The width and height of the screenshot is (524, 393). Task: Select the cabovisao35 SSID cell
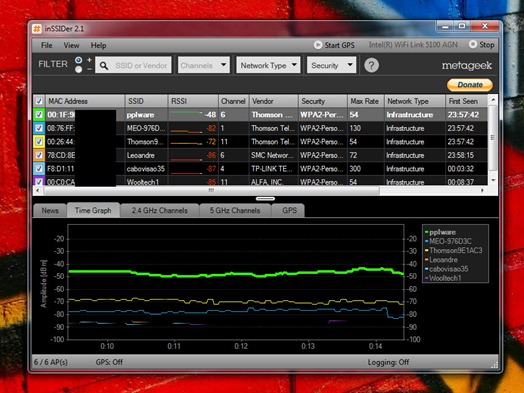146,169
